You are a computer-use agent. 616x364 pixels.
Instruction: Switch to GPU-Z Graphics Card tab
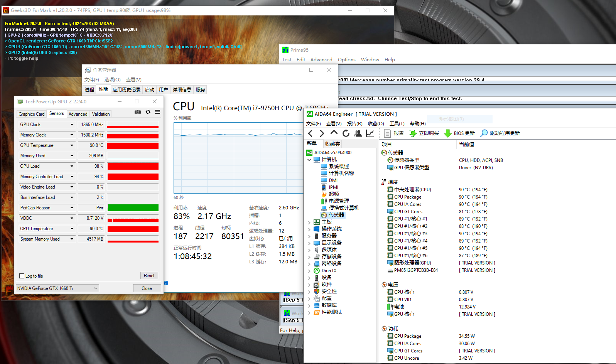[x=32, y=114]
